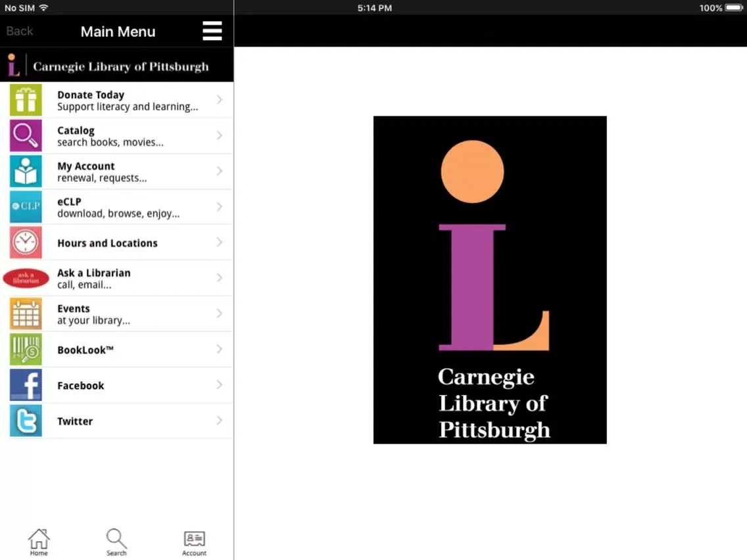Viewport: 747px width, 560px height.
Task: Open the Search tab
Action: pyautogui.click(x=116, y=542)
